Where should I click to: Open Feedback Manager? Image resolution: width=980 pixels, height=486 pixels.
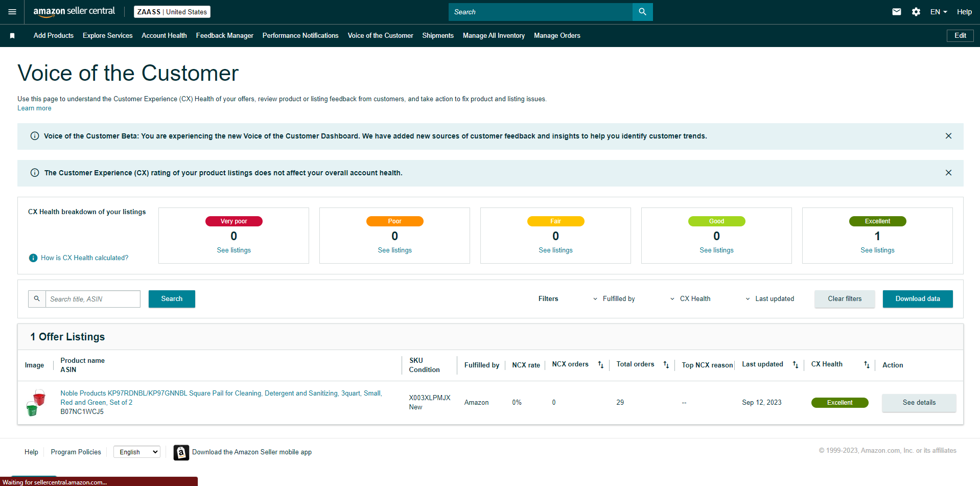click(x=225, y=36)
